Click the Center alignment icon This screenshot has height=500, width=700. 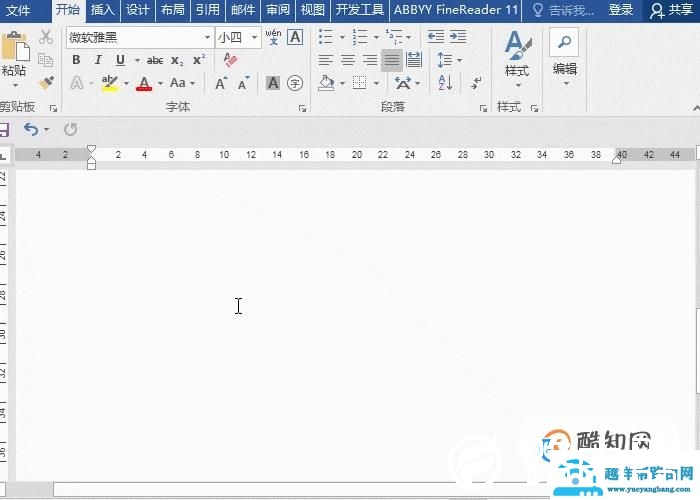click(x=347, y=60)
